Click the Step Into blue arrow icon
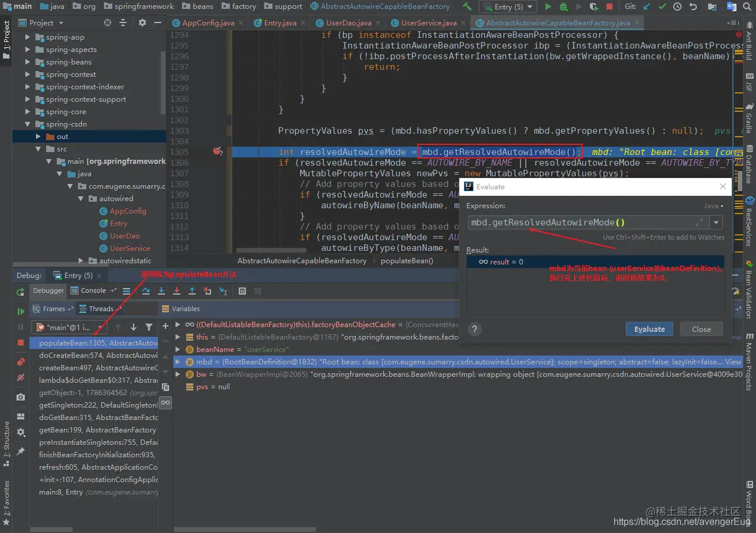756x533 pixels. coord(161,291)
